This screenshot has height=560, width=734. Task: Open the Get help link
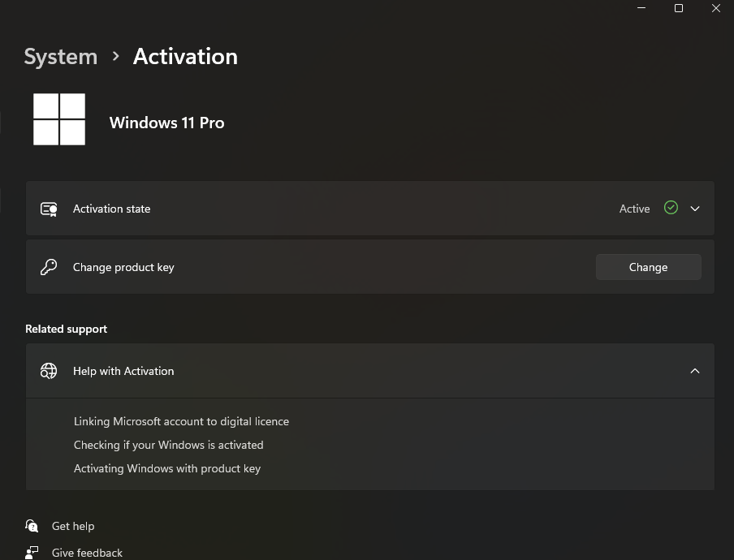(73, 526)
